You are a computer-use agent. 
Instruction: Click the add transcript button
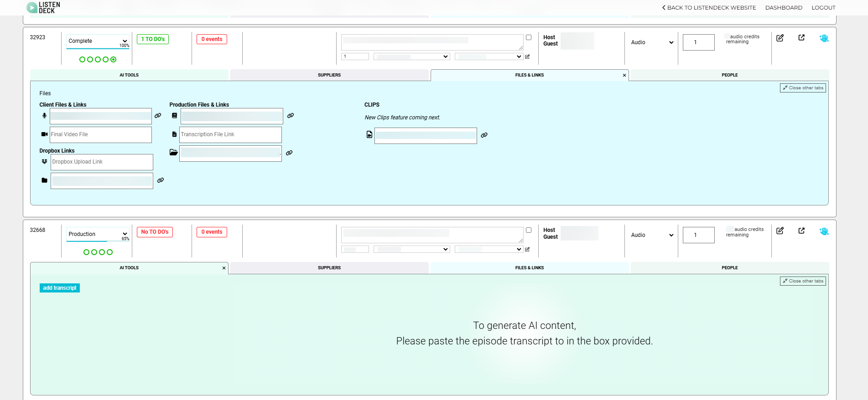[x=60, y=288]
